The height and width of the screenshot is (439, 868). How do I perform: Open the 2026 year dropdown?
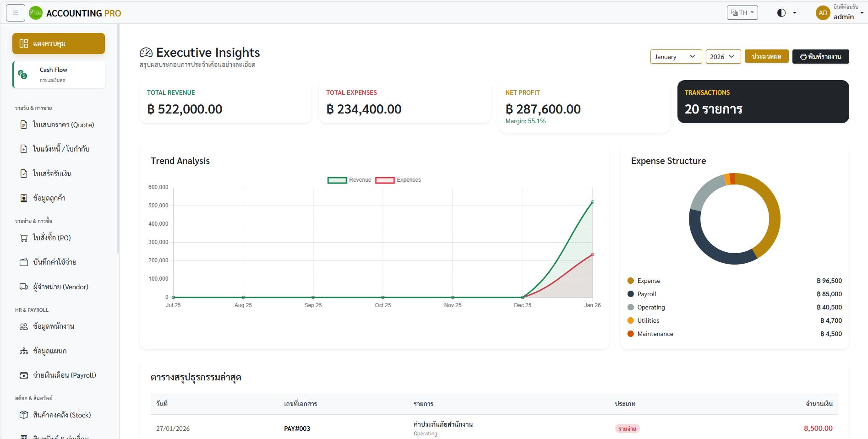point(723,57)
